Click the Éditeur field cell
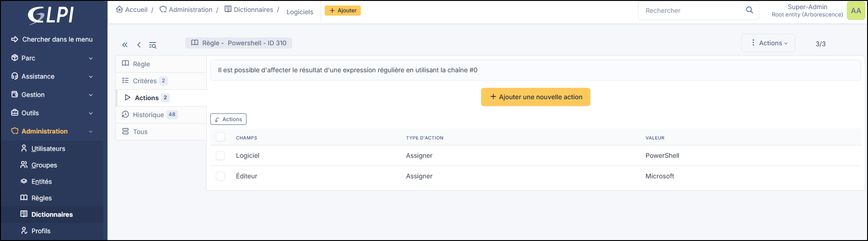This screenshot has height=241, width=868. click(246, 176)
